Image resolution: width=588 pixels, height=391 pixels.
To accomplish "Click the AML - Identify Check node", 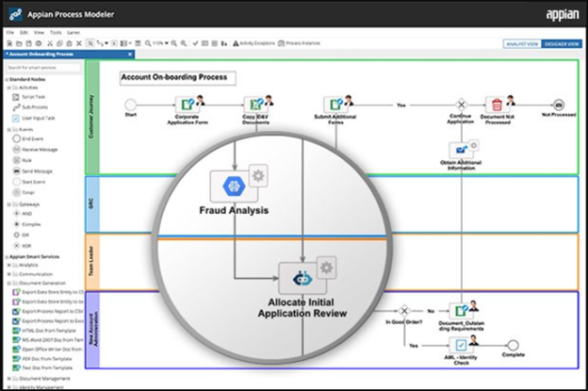I will click(x=461, y=345).
